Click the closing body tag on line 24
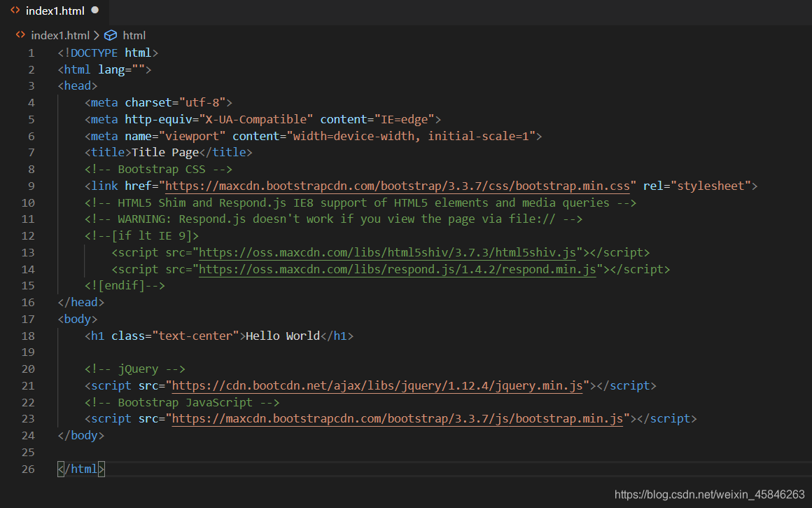812x508 pixels. 80,435
